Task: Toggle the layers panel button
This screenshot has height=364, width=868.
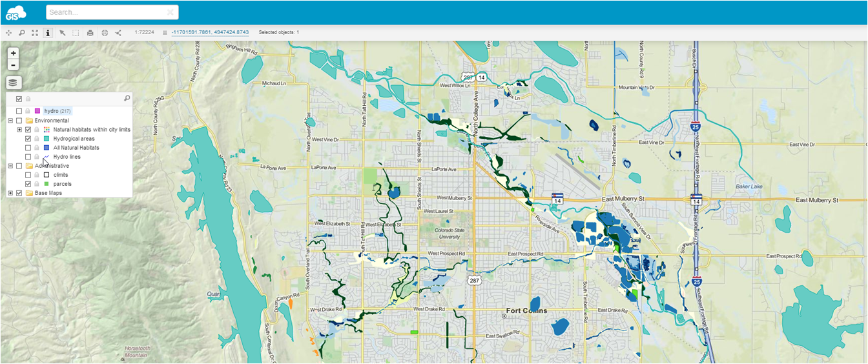Action: 14,83
